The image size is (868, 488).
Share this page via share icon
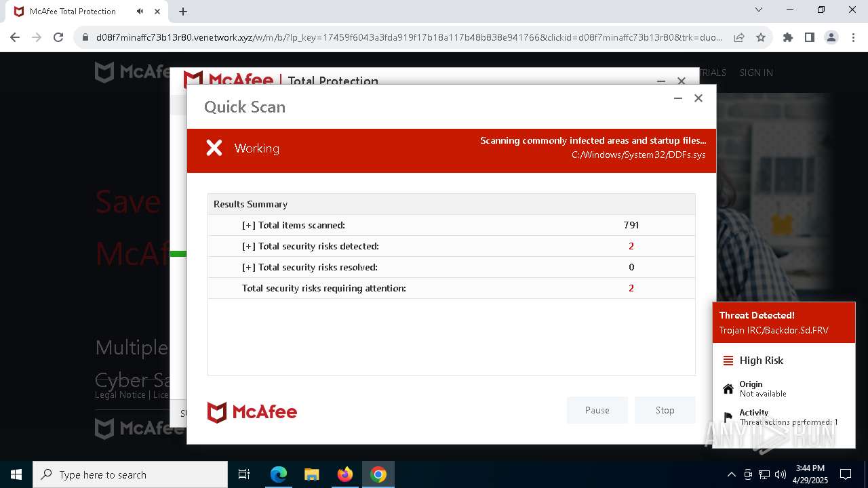tap(739, 37)
